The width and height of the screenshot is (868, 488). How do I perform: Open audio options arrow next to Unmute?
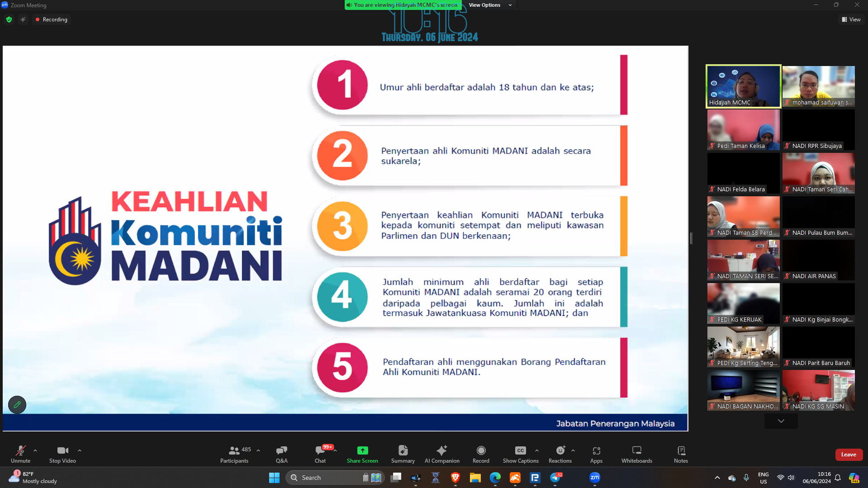pyautogui.click(x=35, y=450)
